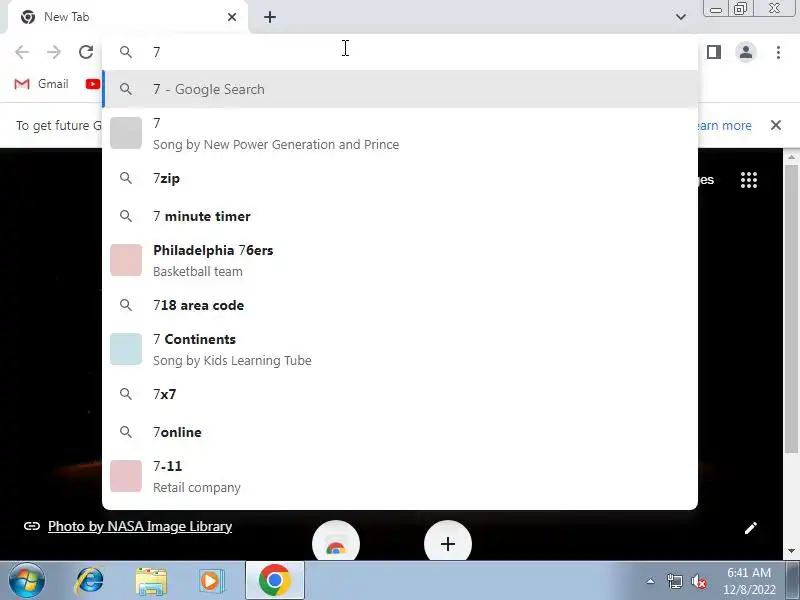Open the tab search chevron
Screen dimensions: 800x600
tap(681, 17)
